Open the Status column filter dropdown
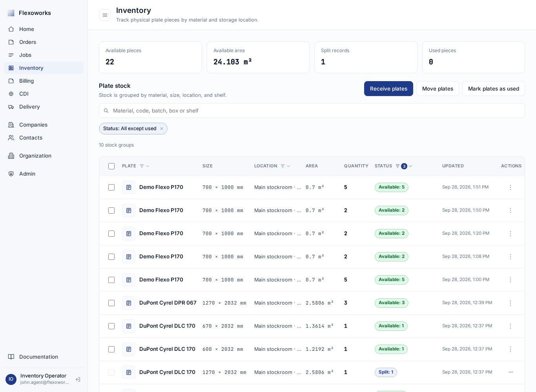Viewport: 536px width, 392px height. coord(404,166)
